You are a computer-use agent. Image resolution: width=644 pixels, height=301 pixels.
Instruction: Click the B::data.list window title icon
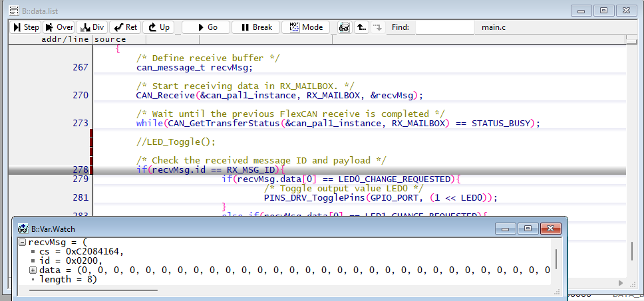pos(13,11)
